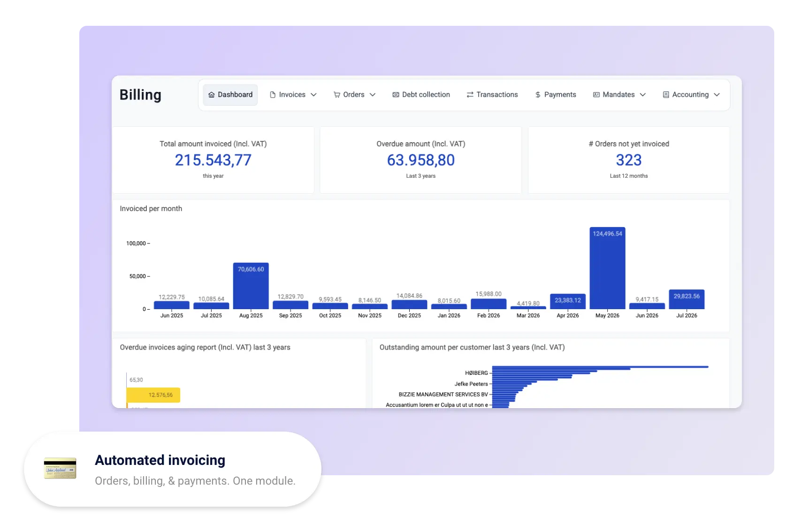Viewport: 801px width, 532px height.
Task: Click the yellow aging bar 12.576,56
Action: (x=153, y=395)
